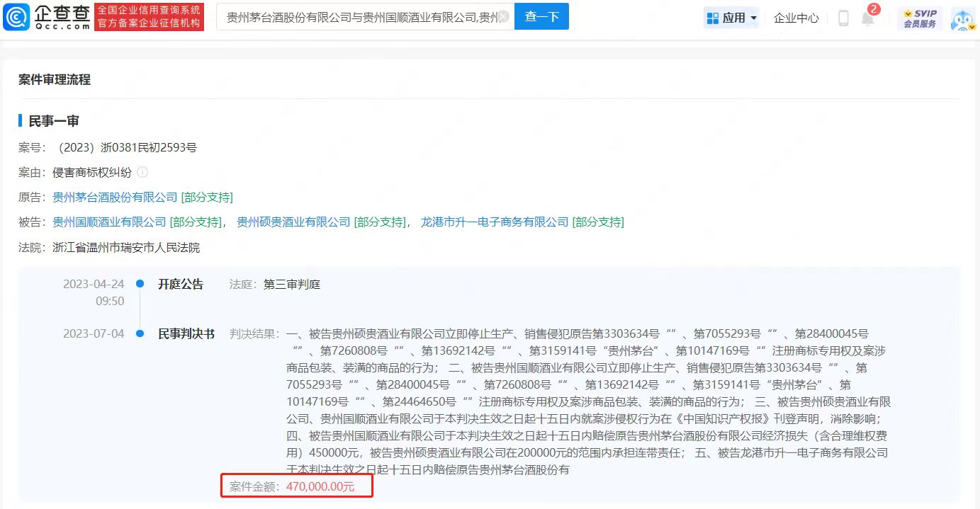Click the 全国企业信用查询系统 badge
This screenshot has width=980, height=509.
(150, 16)
